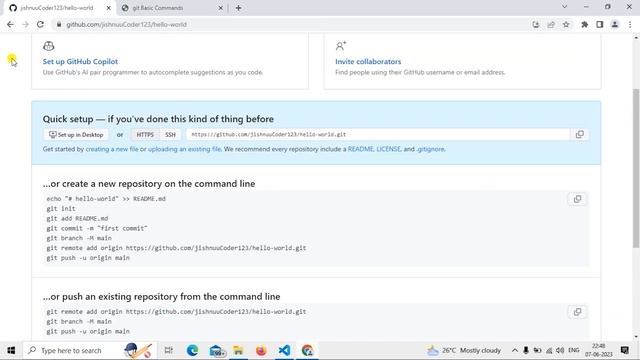Click the share page icon in address bar
The height and width of the screenshot is (360, 640).
click(551, 24)
